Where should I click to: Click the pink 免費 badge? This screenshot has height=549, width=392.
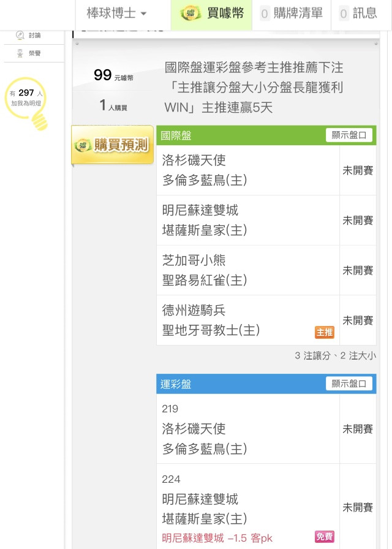[x=325, y=536]
